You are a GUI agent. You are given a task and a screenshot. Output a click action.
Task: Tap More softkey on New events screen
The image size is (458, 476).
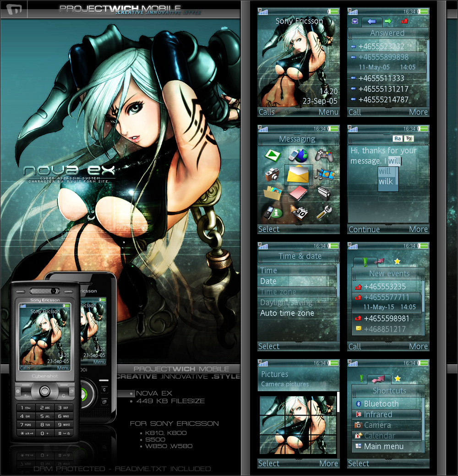418,346
